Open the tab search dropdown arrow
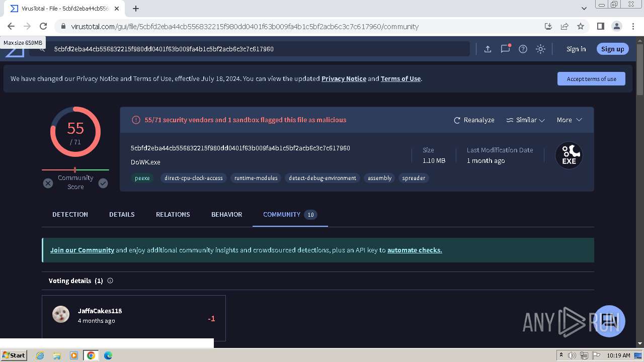644x362 pixels. (x=584, y=9)
